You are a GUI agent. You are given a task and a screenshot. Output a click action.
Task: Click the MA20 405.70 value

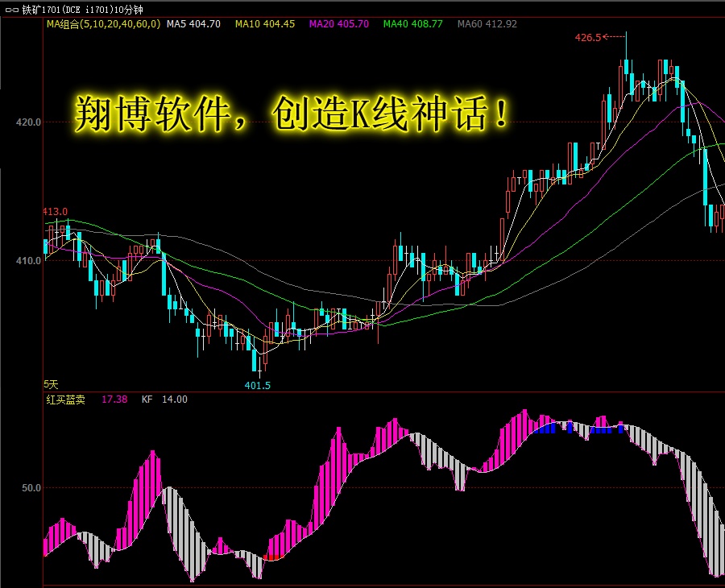coord(339,24)
